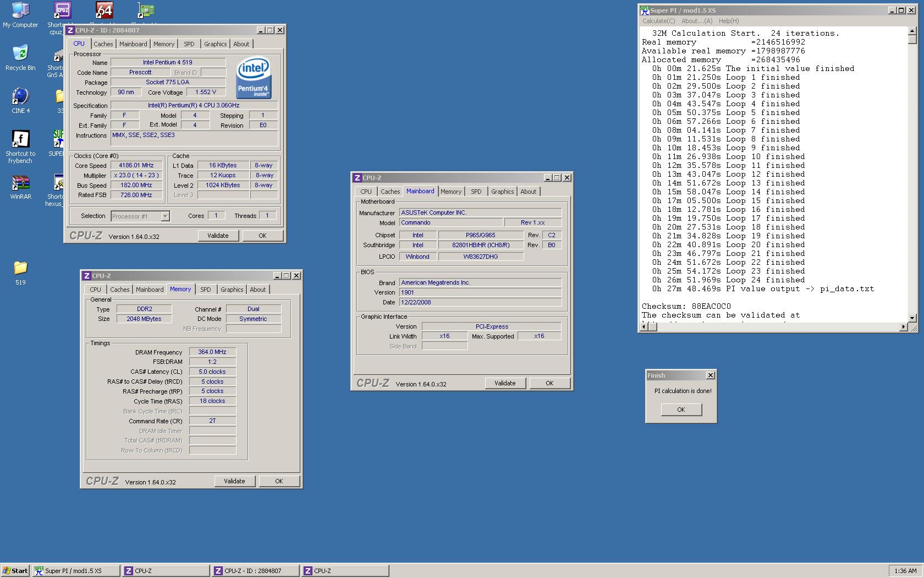Viewport: 924px width, 578px height.
Task: Click Super PI horizontal scrollbar left arrow
Action: point(643,327)
